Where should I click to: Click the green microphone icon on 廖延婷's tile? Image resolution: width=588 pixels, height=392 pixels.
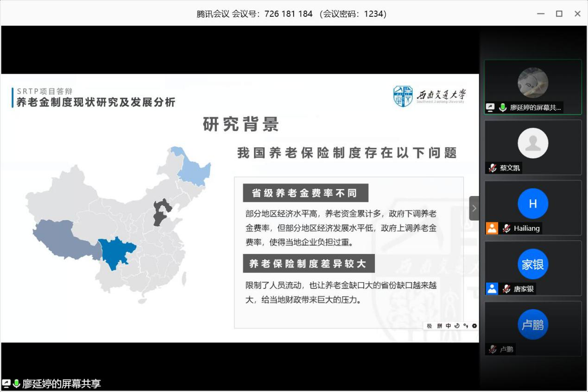click(503, 107)
